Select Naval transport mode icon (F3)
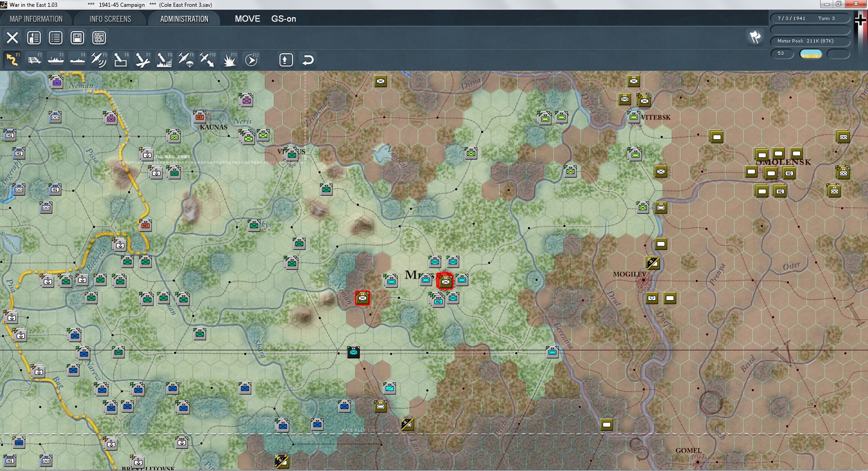868x471 pixels. tap(56, 60)
